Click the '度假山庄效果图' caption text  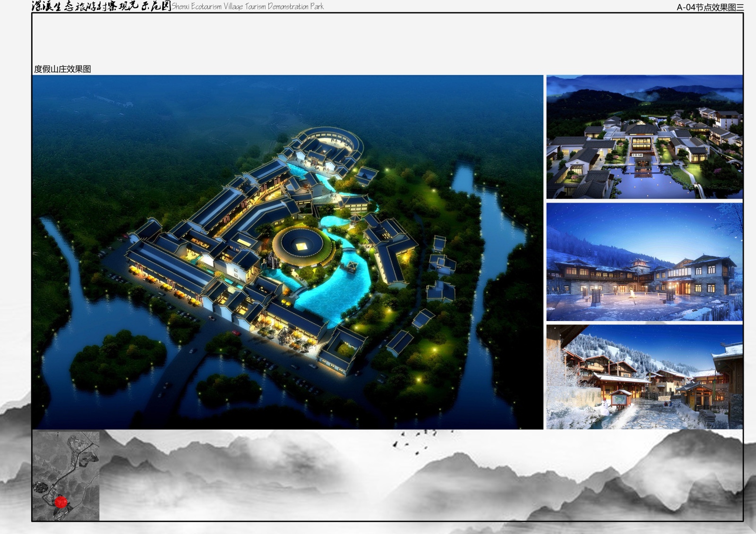(x=62, y=69)
